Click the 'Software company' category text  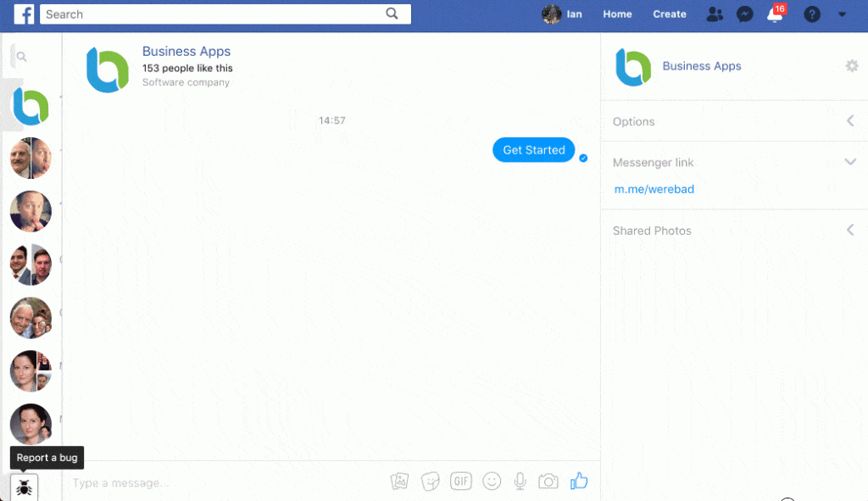pos(186,82)
